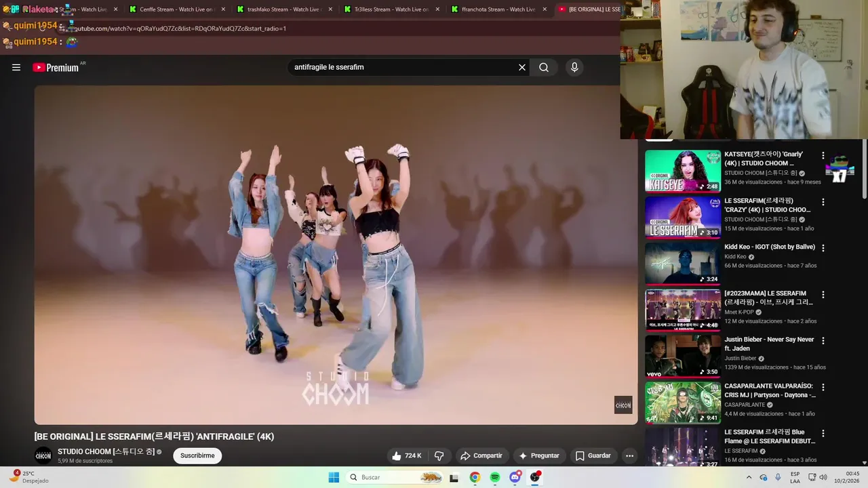Open volume control in system tray

tap(823, 477)
